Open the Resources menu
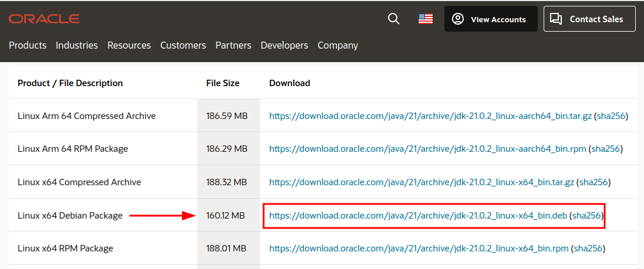The width and height of the screenshot is (644, 269). (129, 45)
